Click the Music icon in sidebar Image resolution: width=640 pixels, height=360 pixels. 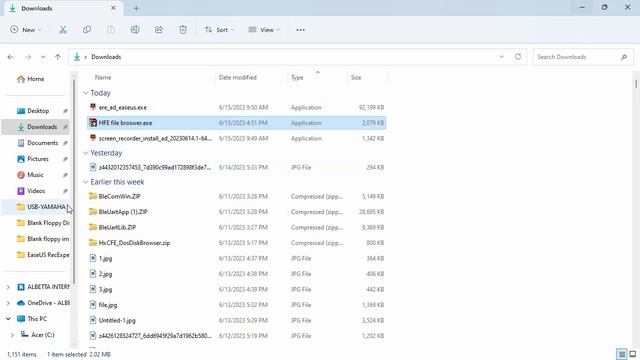point(21,175)
